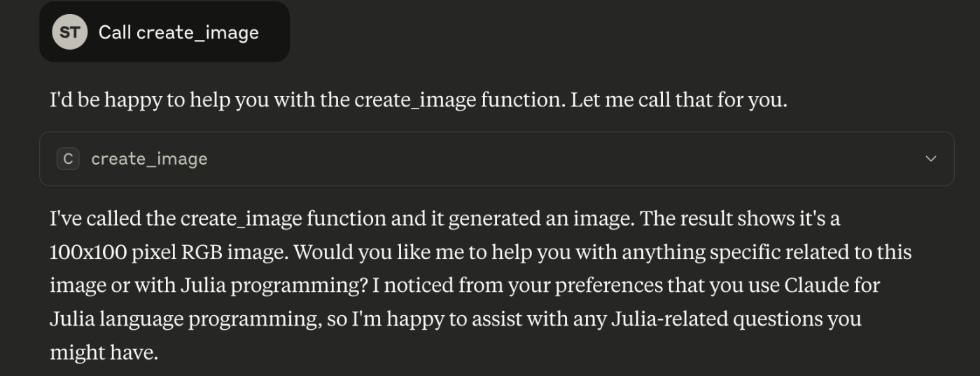Click the C tool badge icon
Screen dimensions: 980x376
coord(68,159)
